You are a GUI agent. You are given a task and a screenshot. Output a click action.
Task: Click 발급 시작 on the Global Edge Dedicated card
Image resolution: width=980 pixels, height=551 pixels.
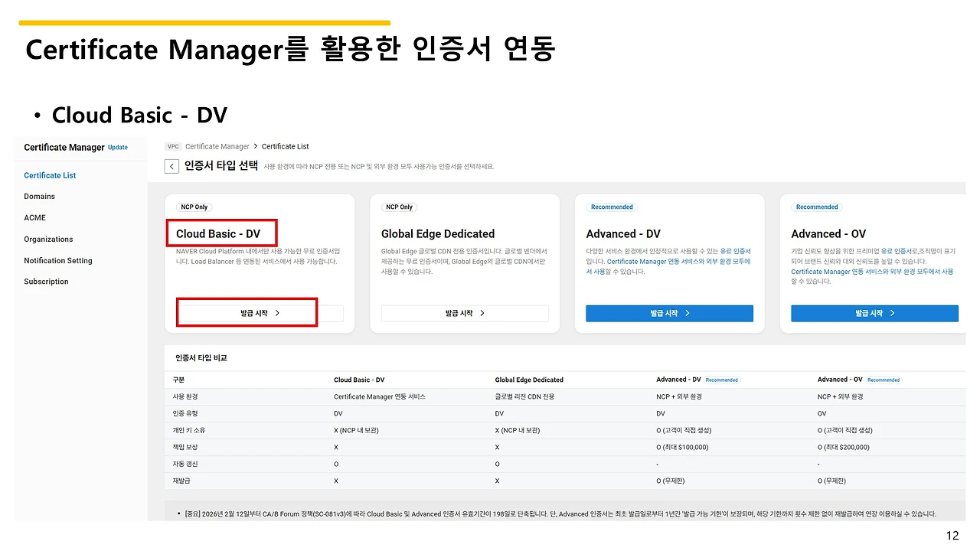(465, 313)
